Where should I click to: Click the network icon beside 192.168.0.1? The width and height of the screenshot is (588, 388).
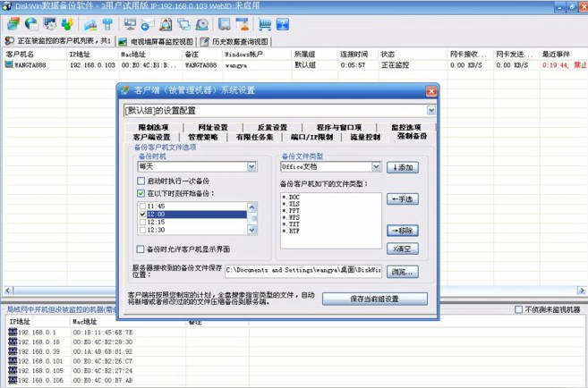tap(13, 332)
